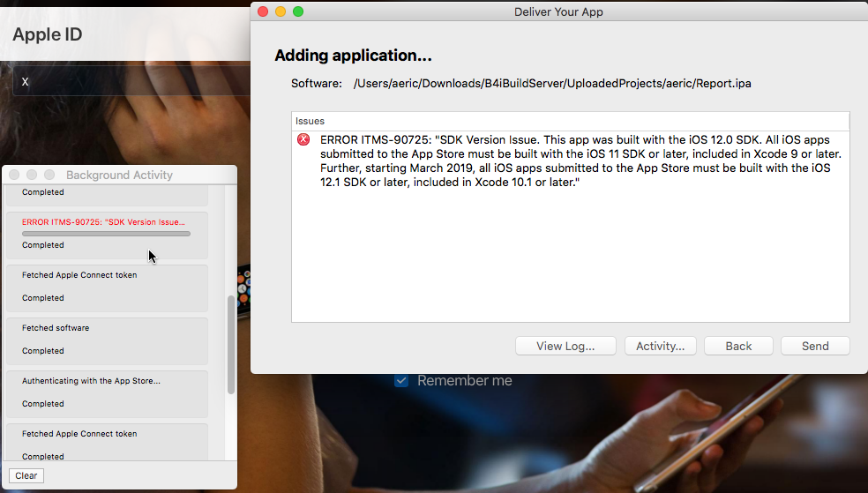Open View Log... in Deliver Your App
Screen dimensions: 868x493
pyautogui.click(x=565, y=346)
